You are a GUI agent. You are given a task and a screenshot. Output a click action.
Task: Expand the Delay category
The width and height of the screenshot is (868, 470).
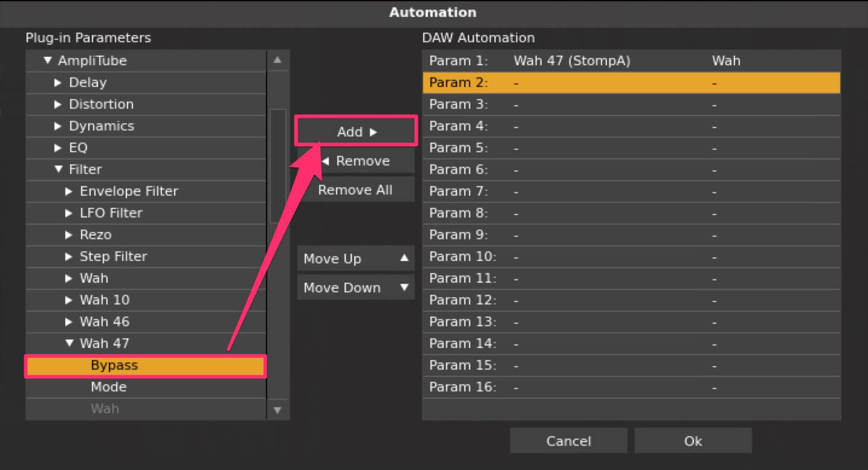pyautogui.click(x=58, y=83)
